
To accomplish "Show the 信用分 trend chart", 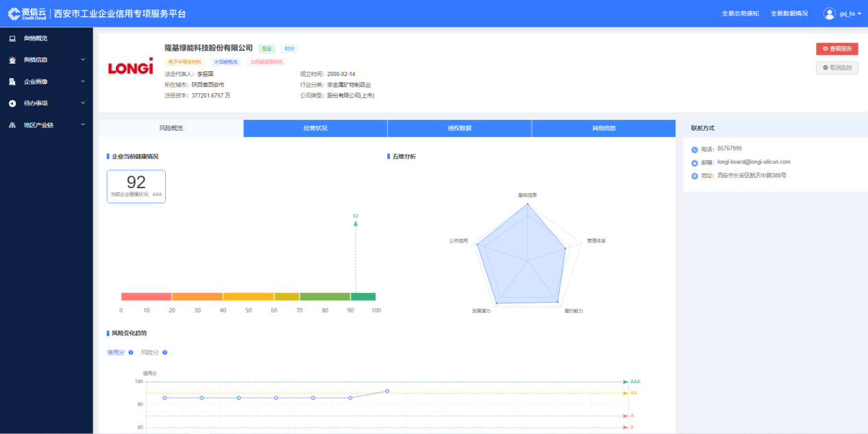I will pos(115,353).
